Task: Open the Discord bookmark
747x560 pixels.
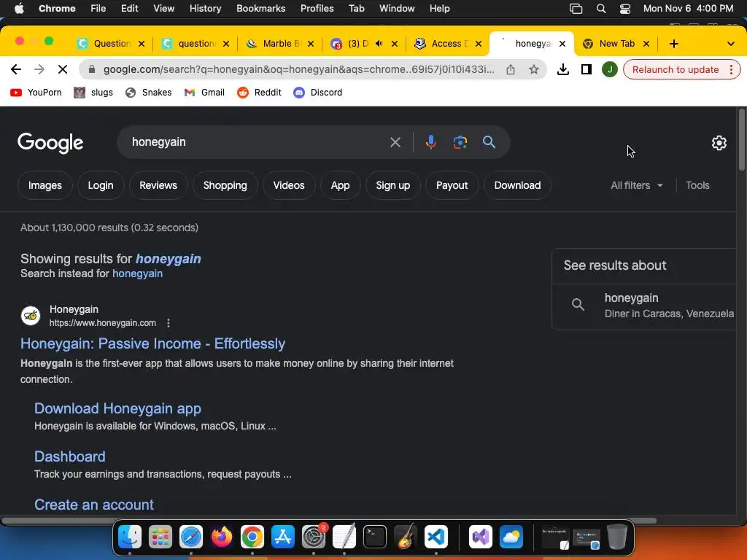Action: tap(318, 93)
